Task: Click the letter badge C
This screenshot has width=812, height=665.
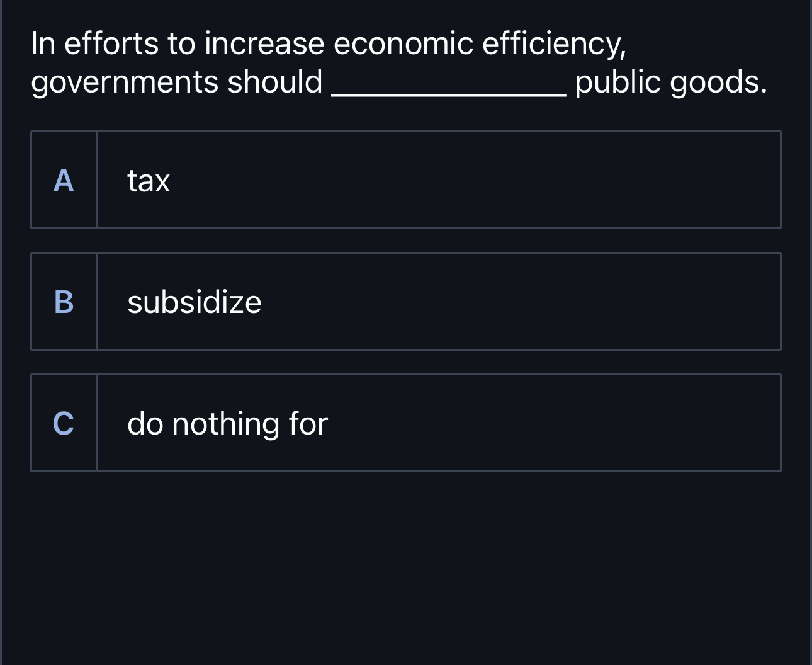Action: click(64, 424)
